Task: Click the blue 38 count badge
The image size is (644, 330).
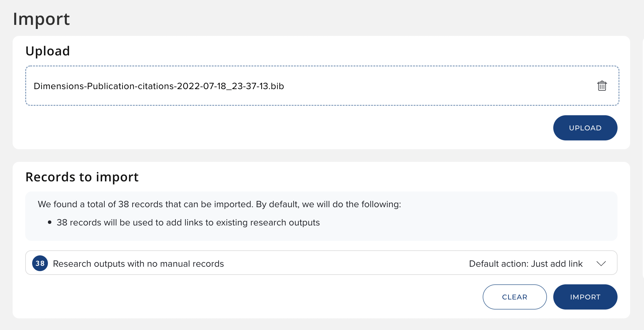Action: click(40, 263)
